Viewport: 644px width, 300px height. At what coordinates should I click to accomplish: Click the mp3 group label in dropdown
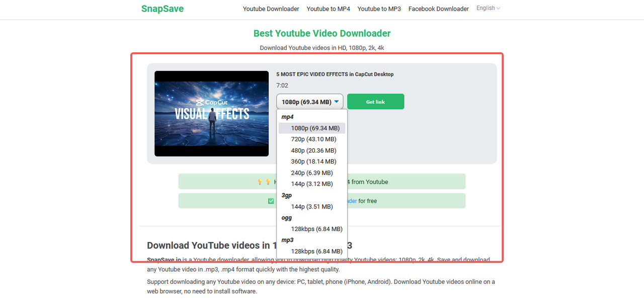(x=287, y=240)
